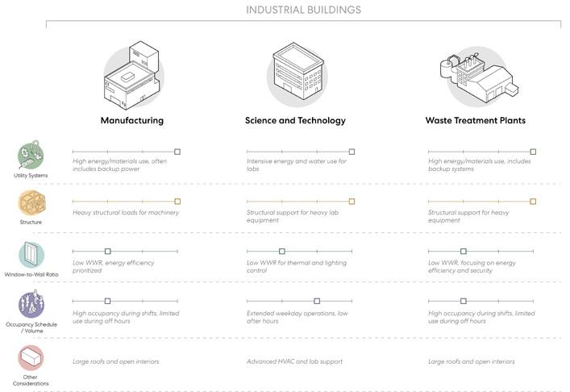Click Waste Treatment window-to-wall ratio slider handle
Screen dimensions: 570x392
463,252
